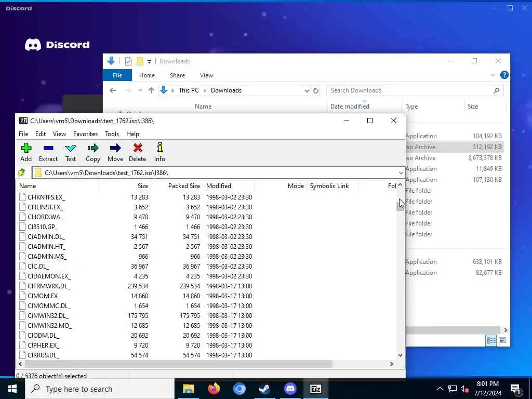Open the Edit menu in 7-Zip

coord(41,134)
